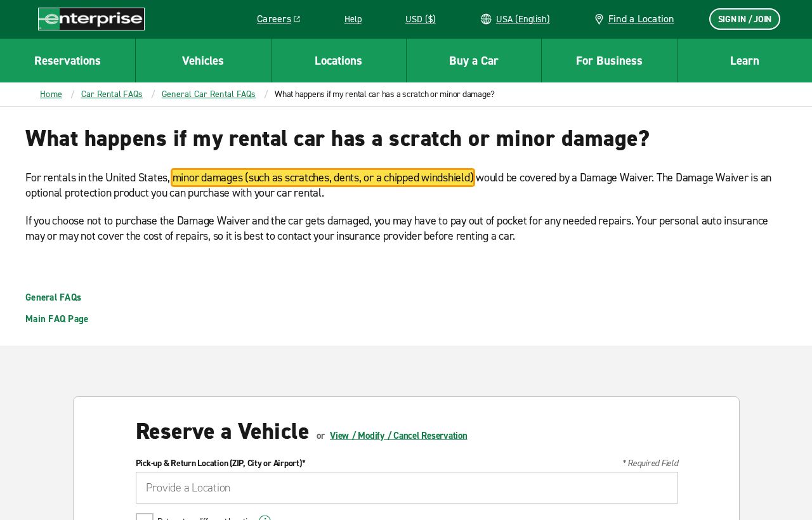Go to the Home breadcrumb
The height and width of the screenshot is (520, 812).
(x=51, y=94)
